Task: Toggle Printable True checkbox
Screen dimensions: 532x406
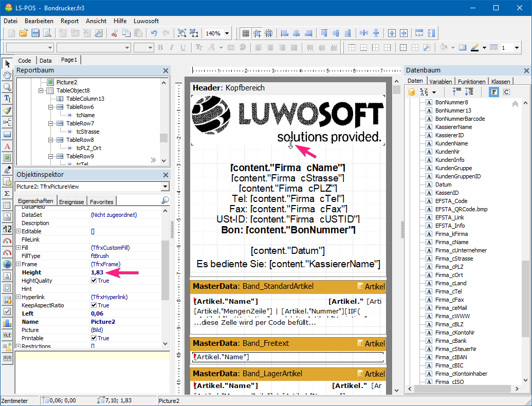Action: pos(94,338)
